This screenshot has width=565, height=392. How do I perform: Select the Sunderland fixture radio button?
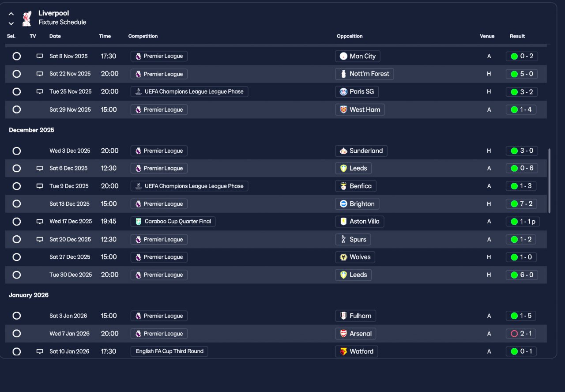pyautogui.click(x=16, y=151)
